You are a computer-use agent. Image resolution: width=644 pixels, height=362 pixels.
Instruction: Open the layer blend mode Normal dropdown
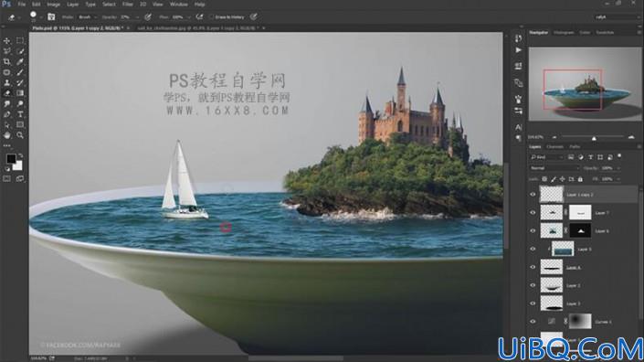click(x=554, y=168)
